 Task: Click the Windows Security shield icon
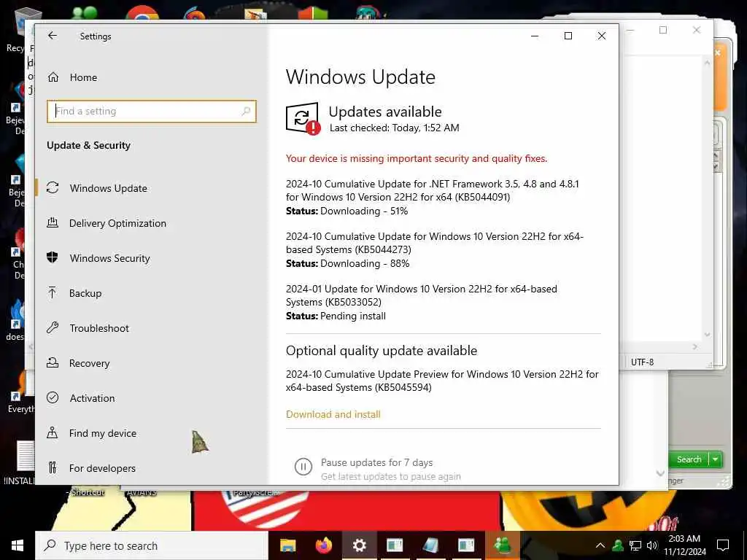pyautogui.click(x=53, y=257)
